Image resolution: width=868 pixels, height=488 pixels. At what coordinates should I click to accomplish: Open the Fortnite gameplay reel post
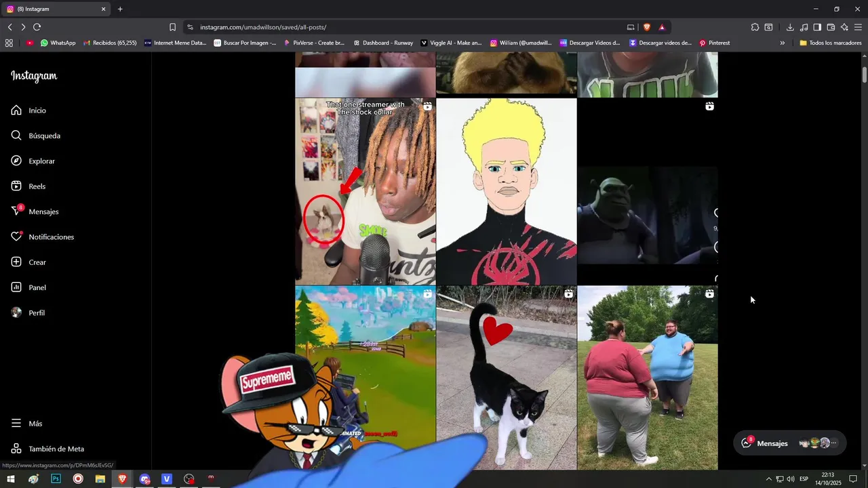(x=366, y=378)
